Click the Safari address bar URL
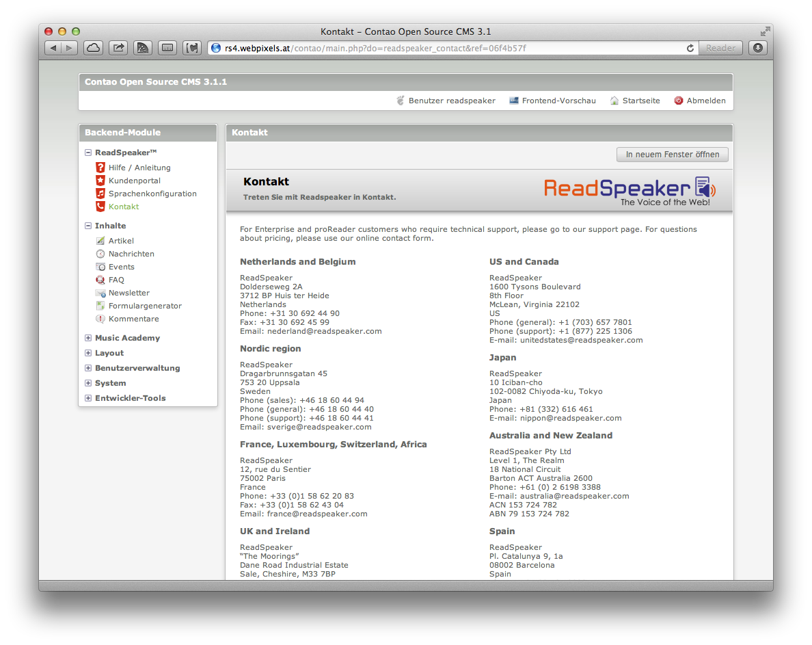 click(x=375, y=48)
